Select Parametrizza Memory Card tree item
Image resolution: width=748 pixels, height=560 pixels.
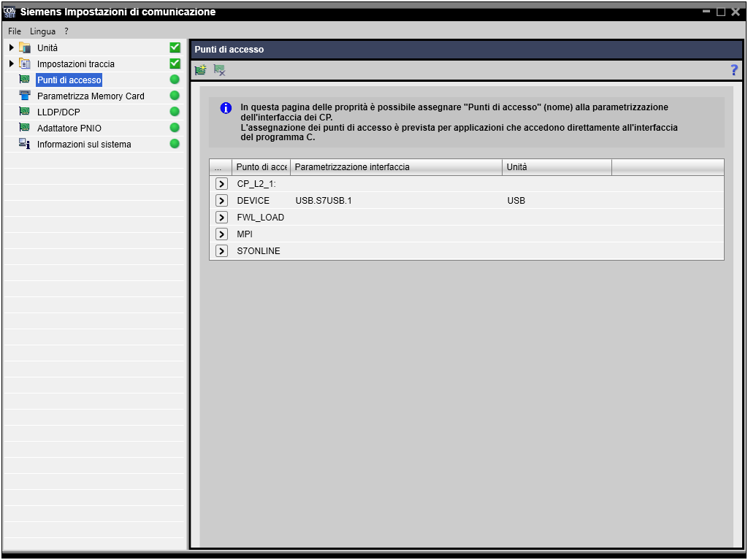(x=91, y=96)
